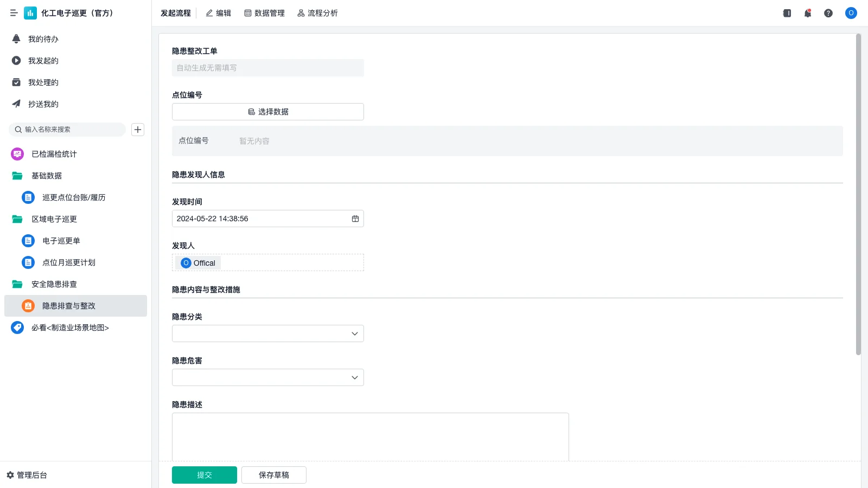The height and width of the screenshot is (488, 868).
Task: Open the sidebar docking icon on the top right
Action: coord(786,13)
